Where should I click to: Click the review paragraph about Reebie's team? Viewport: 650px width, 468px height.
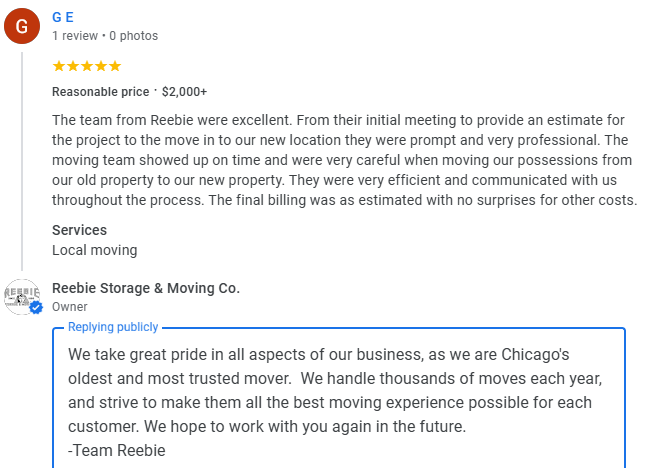coord(340,160)
